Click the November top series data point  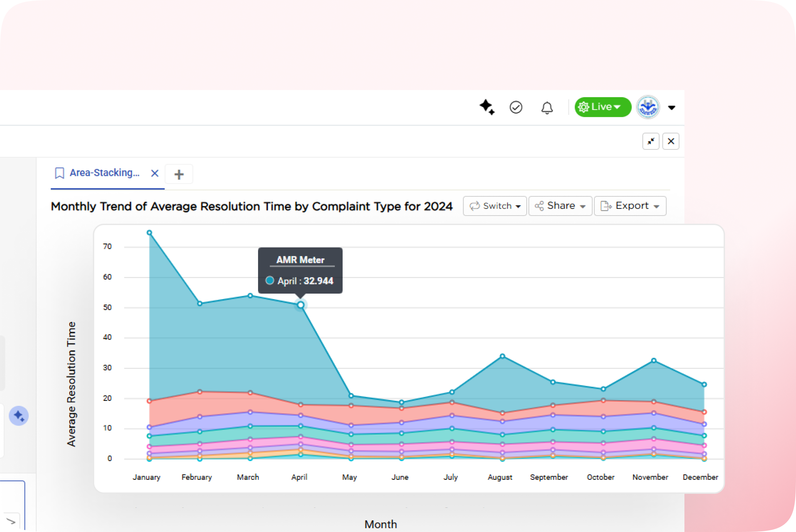point(654,360)
